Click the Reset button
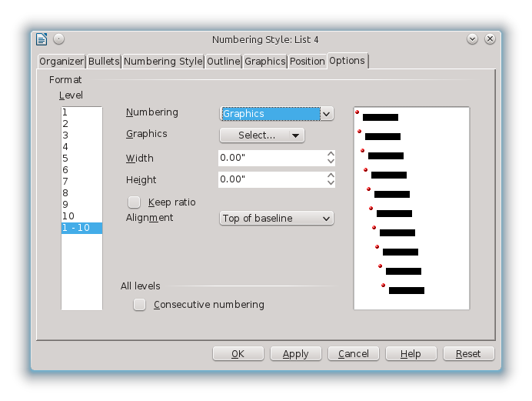 (467, 354)
